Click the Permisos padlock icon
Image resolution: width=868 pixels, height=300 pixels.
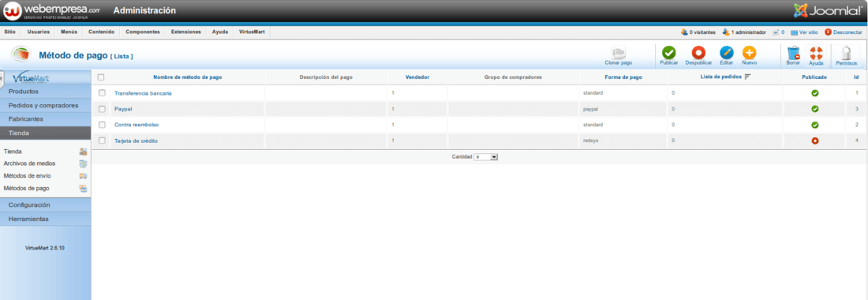click(x=846, y=53)
